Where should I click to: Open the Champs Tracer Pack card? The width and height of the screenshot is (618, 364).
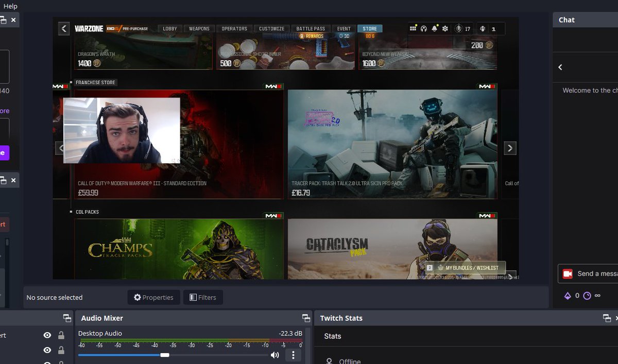(179, 249)
